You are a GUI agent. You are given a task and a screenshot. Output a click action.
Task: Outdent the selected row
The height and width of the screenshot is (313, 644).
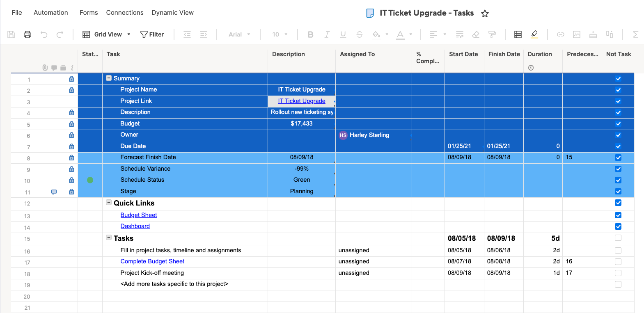[187, 34]
